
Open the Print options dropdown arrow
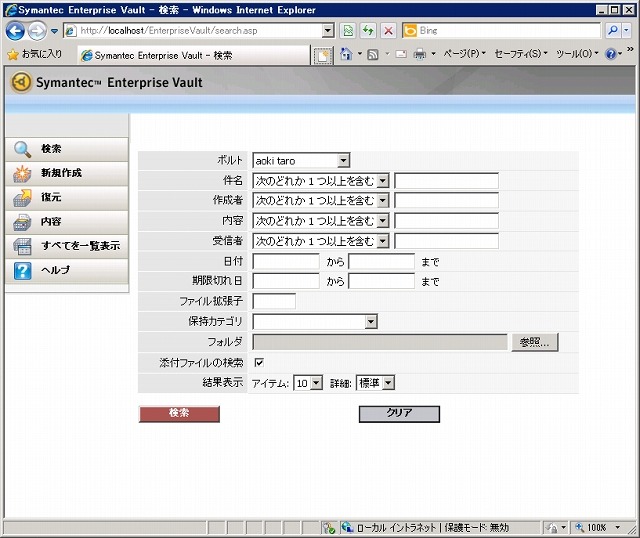point(433,54)
